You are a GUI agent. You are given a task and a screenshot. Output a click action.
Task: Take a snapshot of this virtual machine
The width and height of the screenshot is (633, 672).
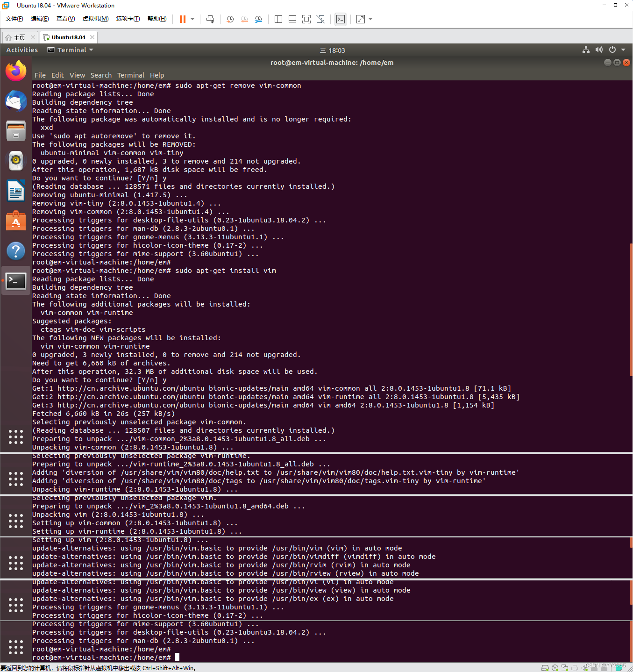(230, 19)
